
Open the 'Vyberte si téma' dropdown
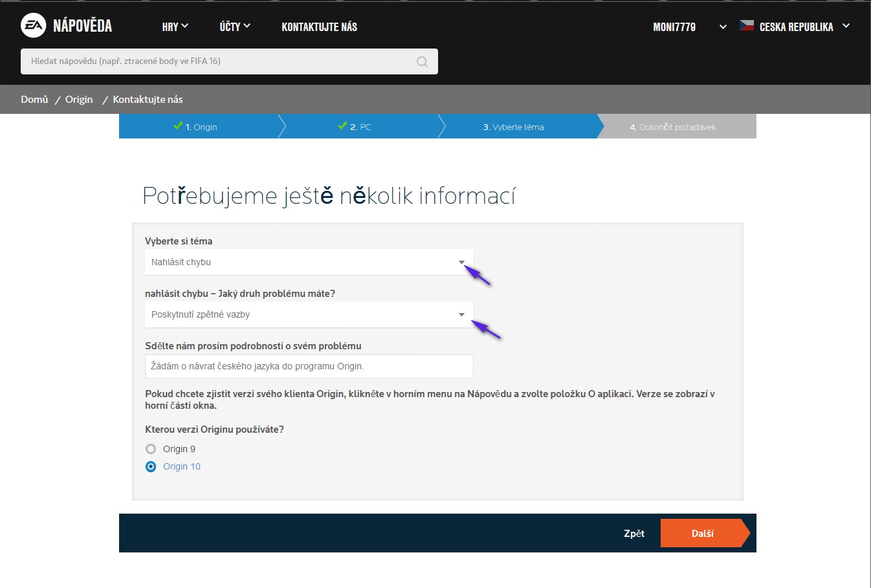pyautogui.click(x=309, y=262)
